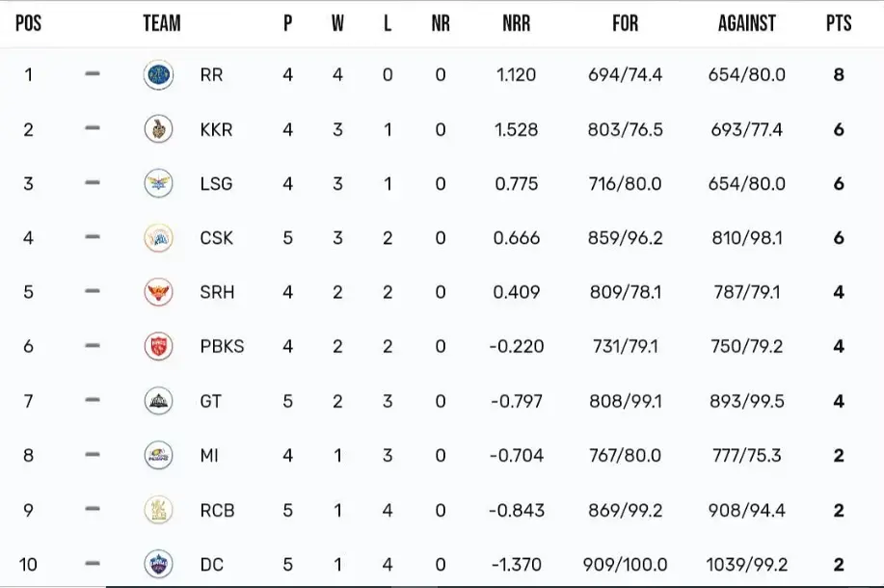Click the RCB team logo

pos(158,510)
